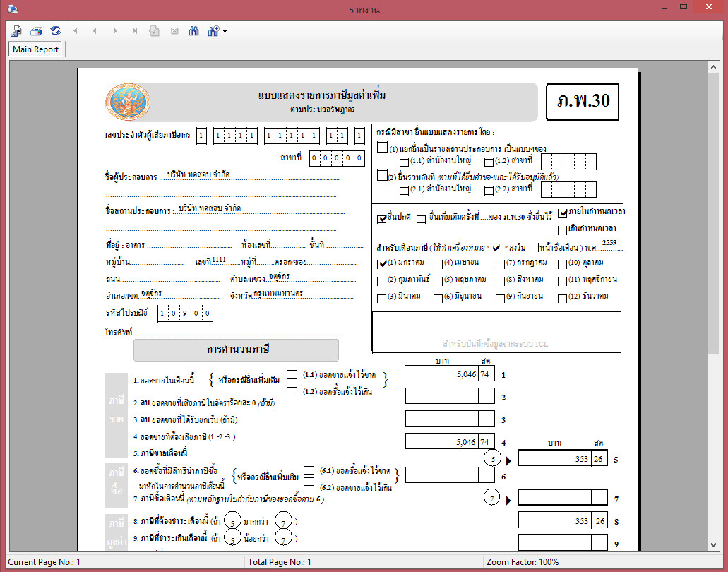728x572 pixels.
Task: Click the 353 amount on row 5
Action: [x=582, y=459]
